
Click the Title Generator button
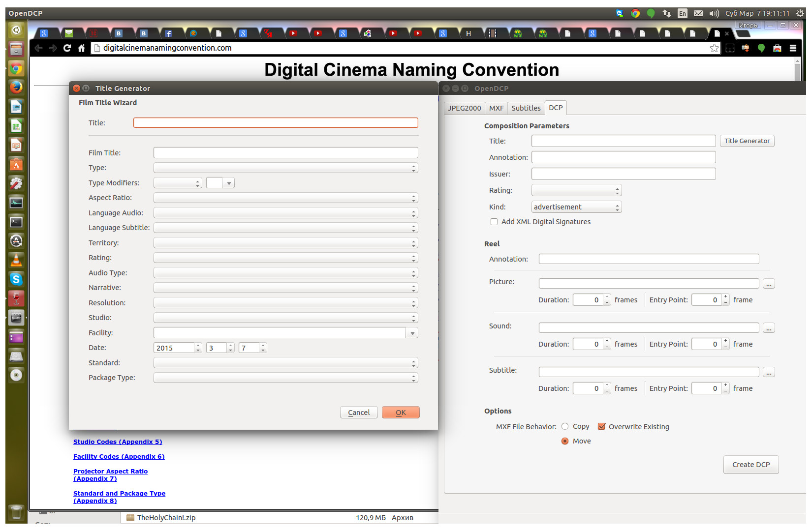tap(747, 141)
